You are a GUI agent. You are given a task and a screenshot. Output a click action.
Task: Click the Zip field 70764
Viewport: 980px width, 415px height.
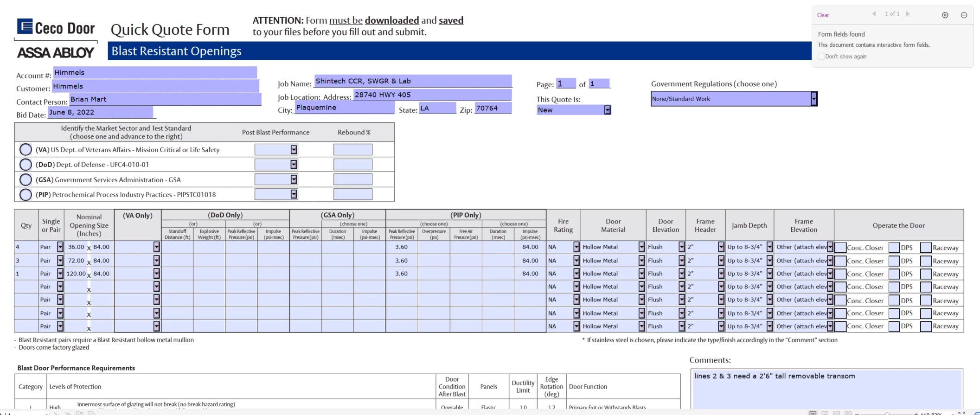click(x=493, y=108)
